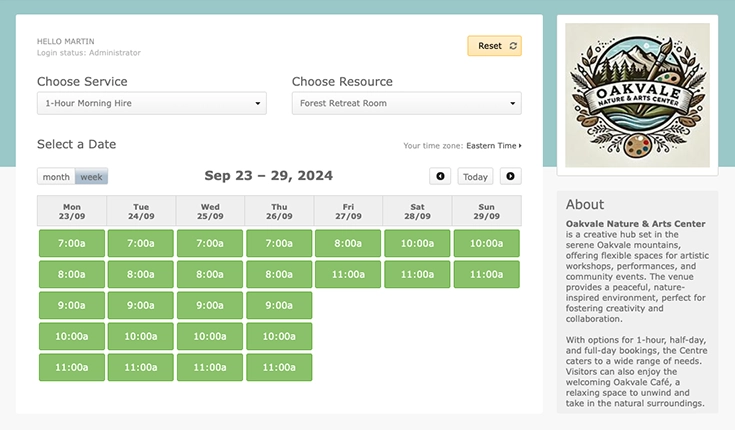The width and height of the screenshot is (735, 430).
Task: Pick Wednesday 11:00a time slot
Action: pyautogui.click(x=210, y=367)
